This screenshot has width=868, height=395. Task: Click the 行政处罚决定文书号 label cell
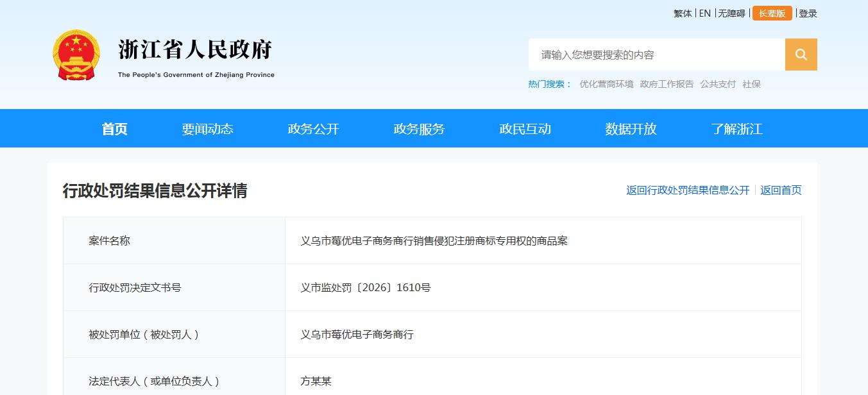(174, 287)
